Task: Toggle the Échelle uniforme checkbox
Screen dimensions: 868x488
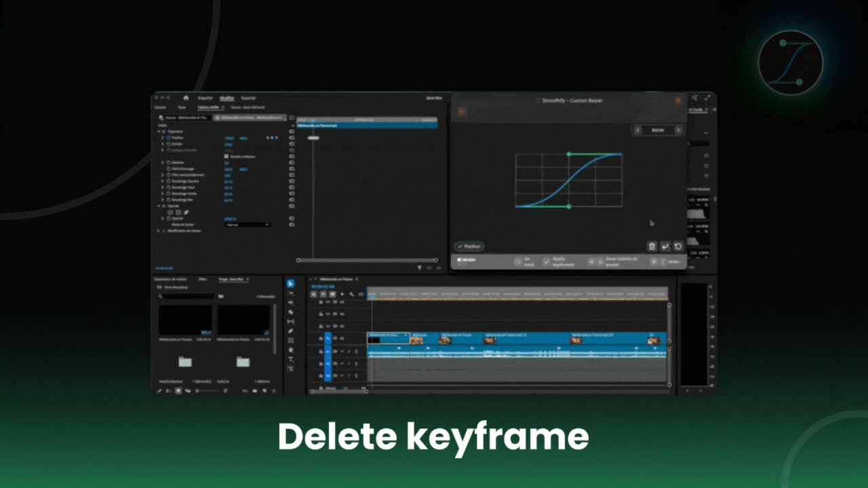Action: (226, 156)
